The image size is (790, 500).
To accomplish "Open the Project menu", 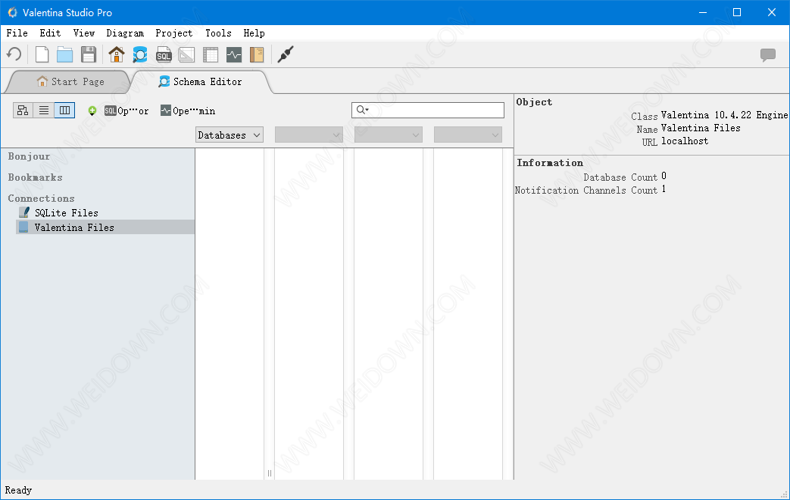I will pyautogui.click(x=174, y=33).
